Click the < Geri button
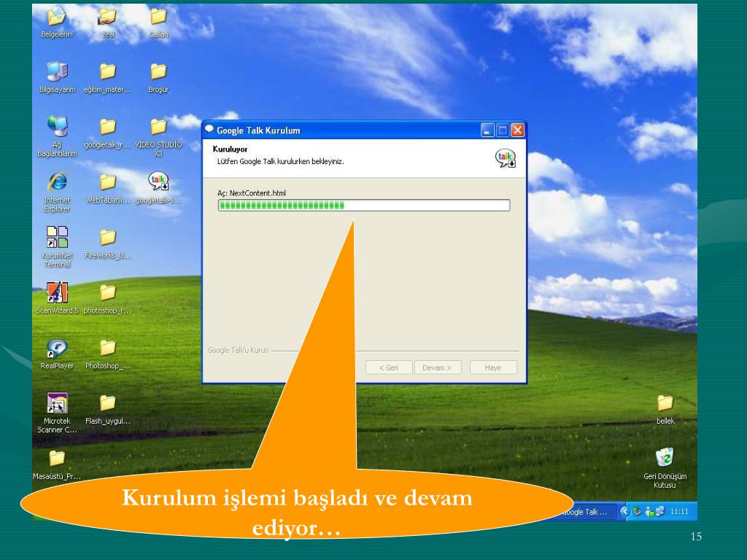747x560 pixels. [x=389, y=367]
